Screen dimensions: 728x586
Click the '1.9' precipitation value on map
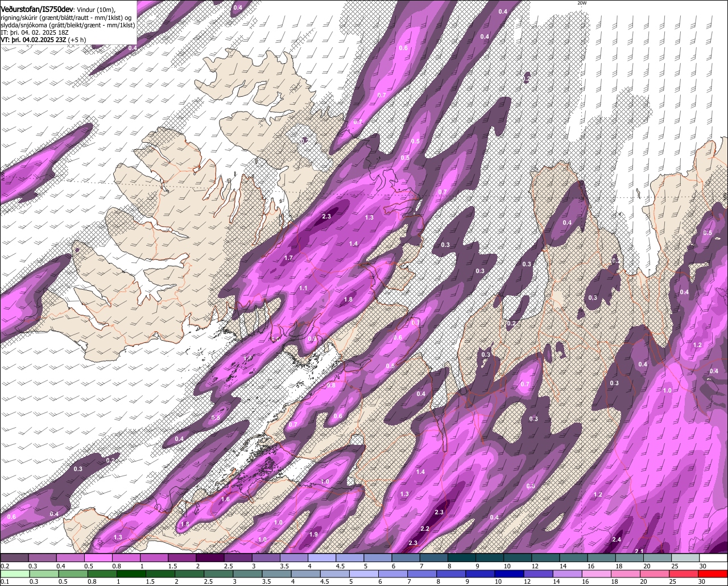313,534
